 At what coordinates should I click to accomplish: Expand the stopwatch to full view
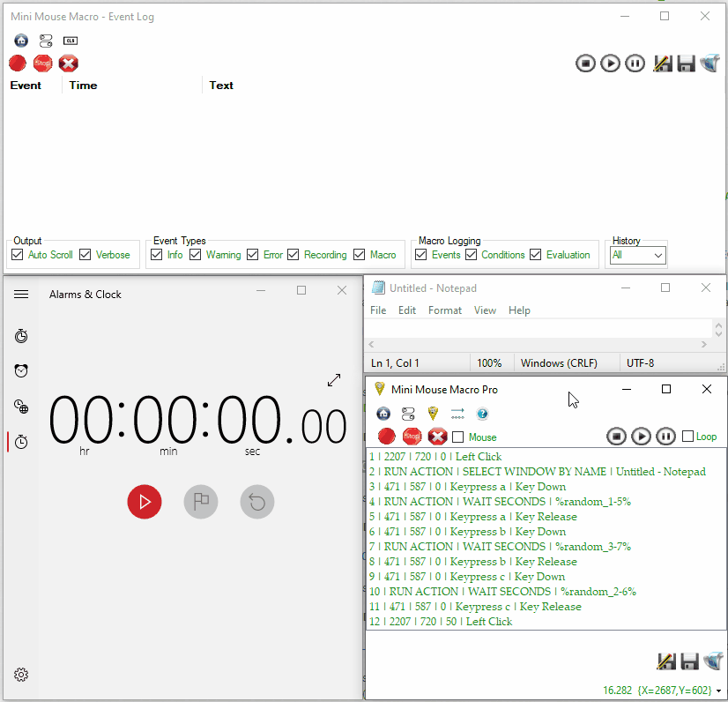click(334, 380)
